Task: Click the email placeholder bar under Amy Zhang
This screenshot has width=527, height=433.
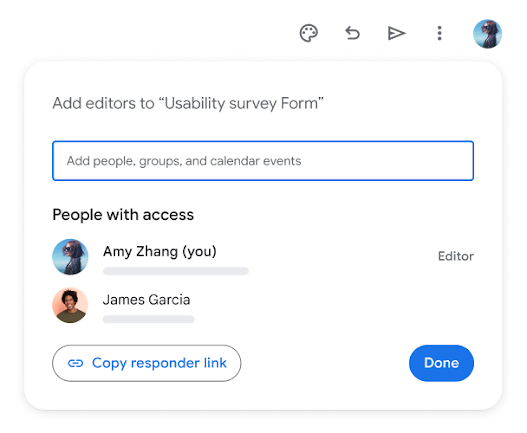Action: click(176, 271)
